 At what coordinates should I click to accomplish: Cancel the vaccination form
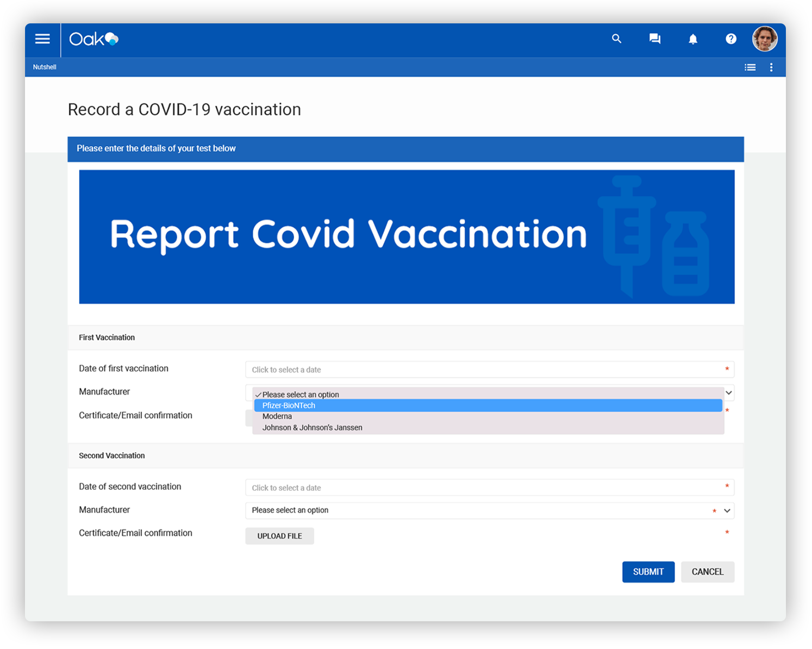tap(707, 572)
